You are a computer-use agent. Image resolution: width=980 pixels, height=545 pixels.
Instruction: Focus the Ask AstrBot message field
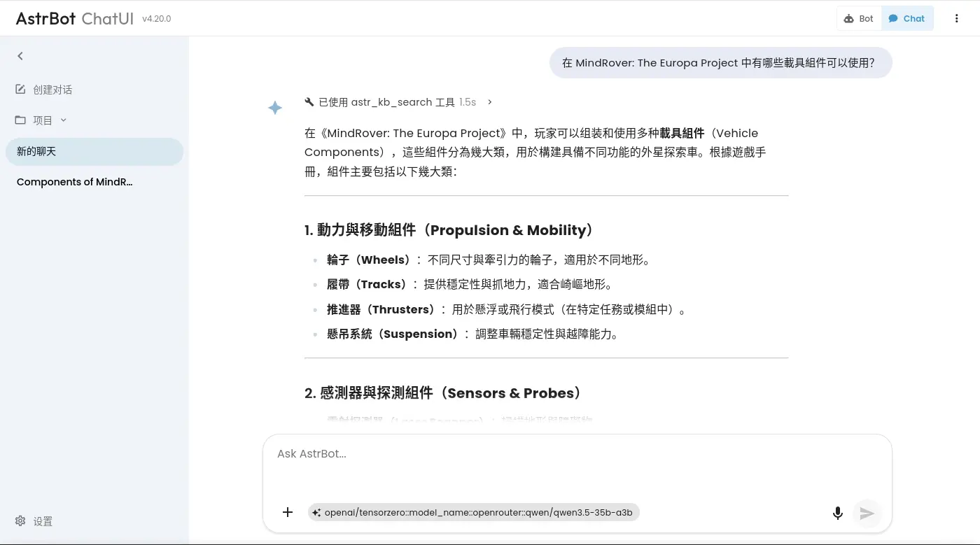pos(577,465)
